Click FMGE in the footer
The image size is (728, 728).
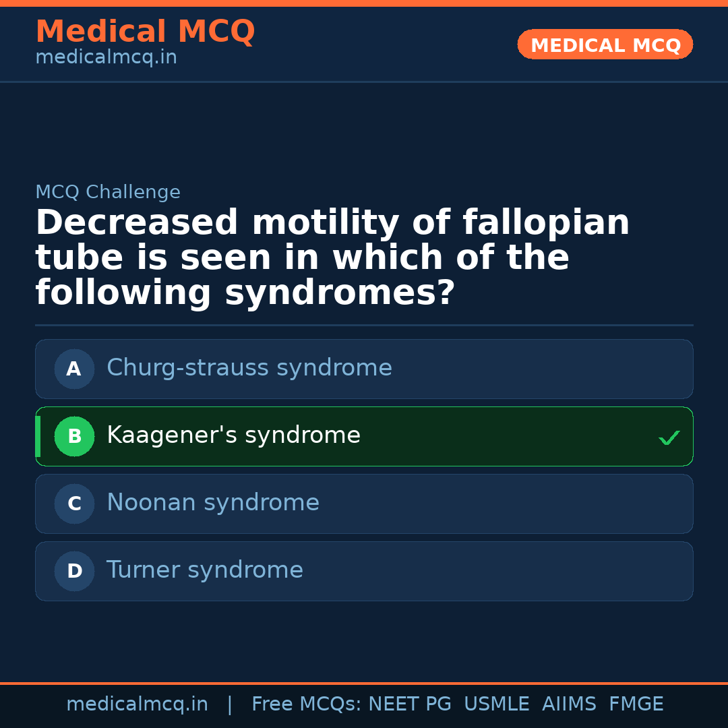click(636, 704)
